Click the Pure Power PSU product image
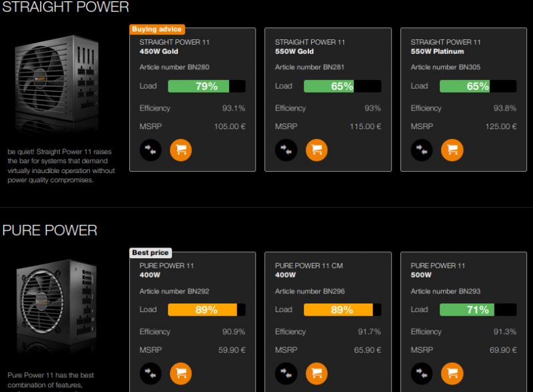Viewport: 533px width, 392px height. pyautogui.click(x=56, y=305)
